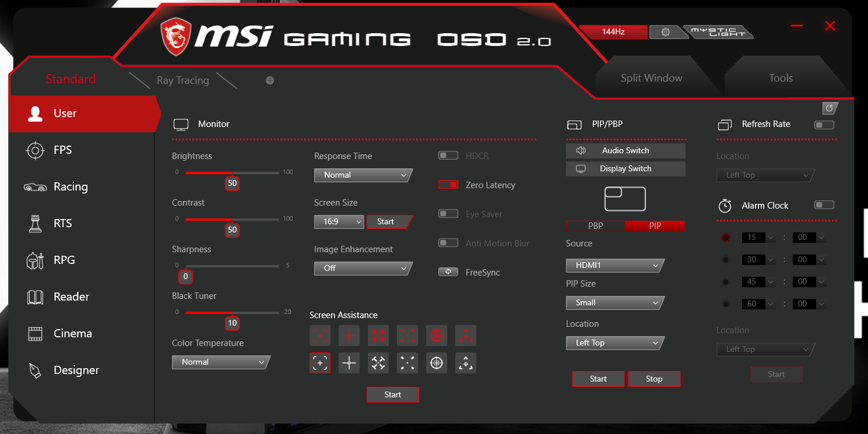Open the PIP Location dropdown
Viewport: 868px width, 434px height.
[x=615, y=343]
